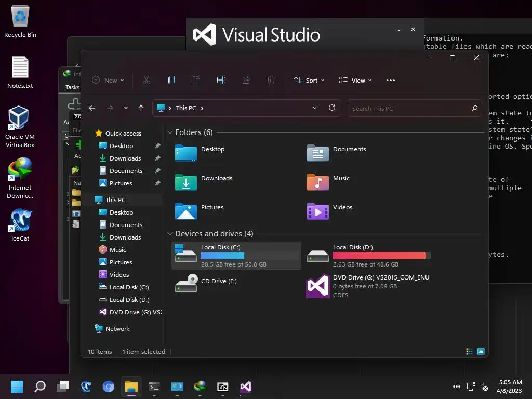Image resolution: width=532 pixels, height=399 pixels.
Task: Open Task View on taskbar
Action: [63, 387]
